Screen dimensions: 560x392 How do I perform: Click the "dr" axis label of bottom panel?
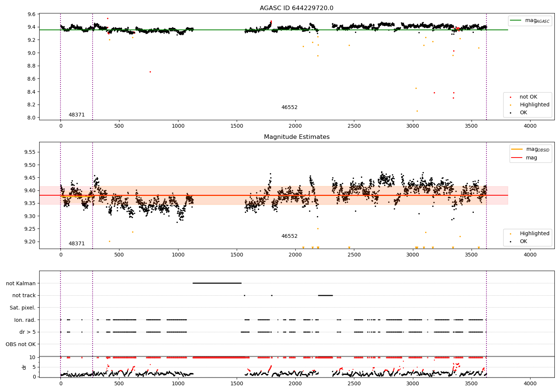24,367
